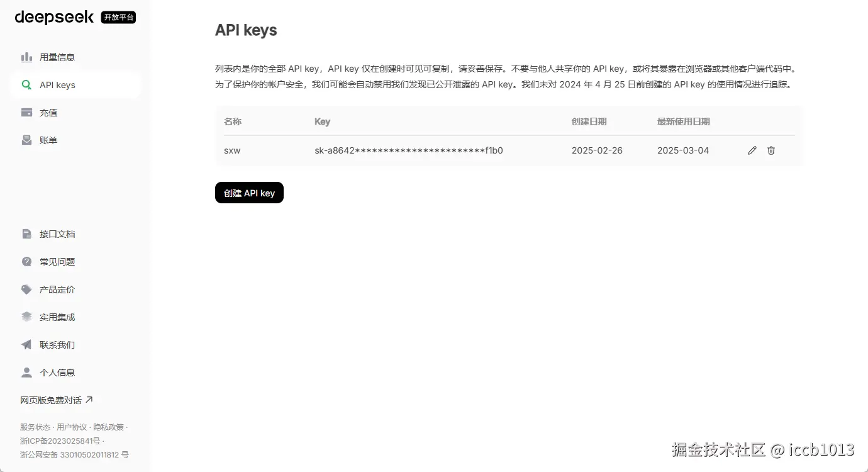Open the 服务状态 service status link
Viewport: 868px width, 472px height.
[x=35, y=427]
